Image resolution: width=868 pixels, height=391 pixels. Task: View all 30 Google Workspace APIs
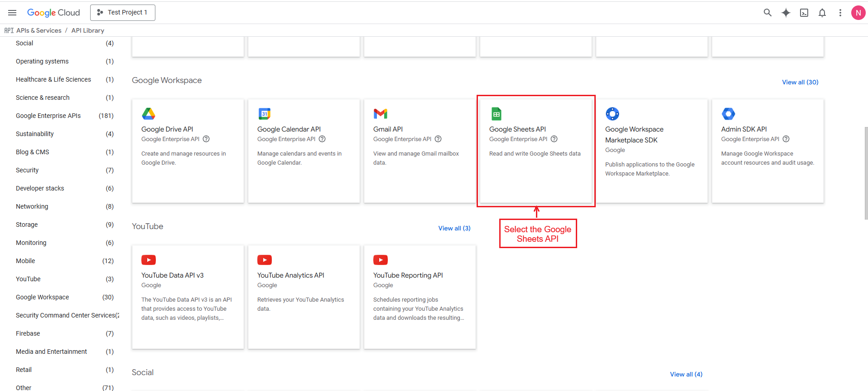(800, 82)
